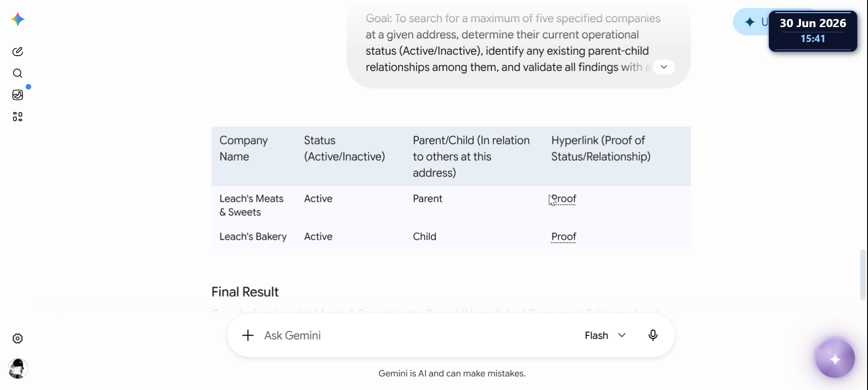This screenshot has height=390, width=868.
Task: Open the Gems apps grid icon
Action: [x=18, y=117]
